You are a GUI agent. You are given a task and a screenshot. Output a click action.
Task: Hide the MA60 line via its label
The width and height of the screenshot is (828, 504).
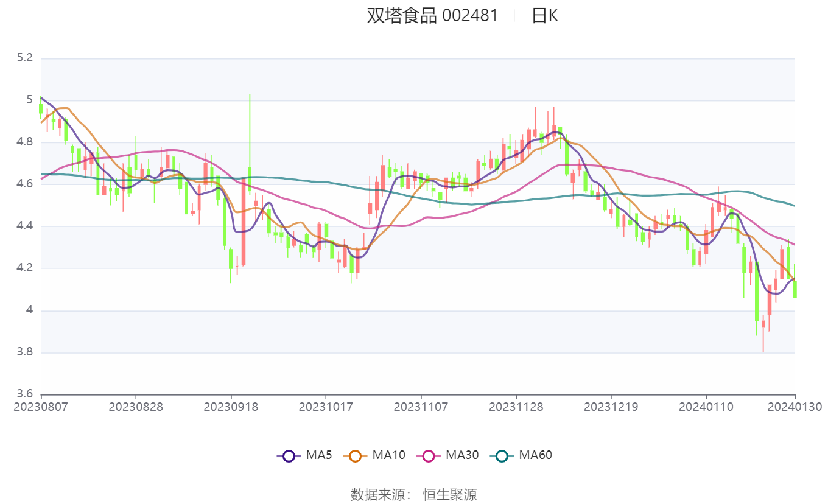coord(535,455)
